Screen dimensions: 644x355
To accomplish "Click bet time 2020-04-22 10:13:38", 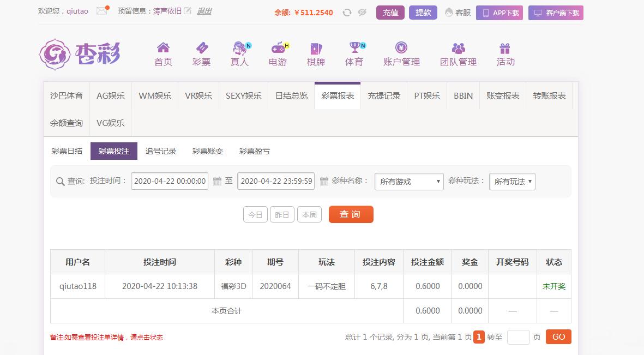I will (x=160, y=286).
